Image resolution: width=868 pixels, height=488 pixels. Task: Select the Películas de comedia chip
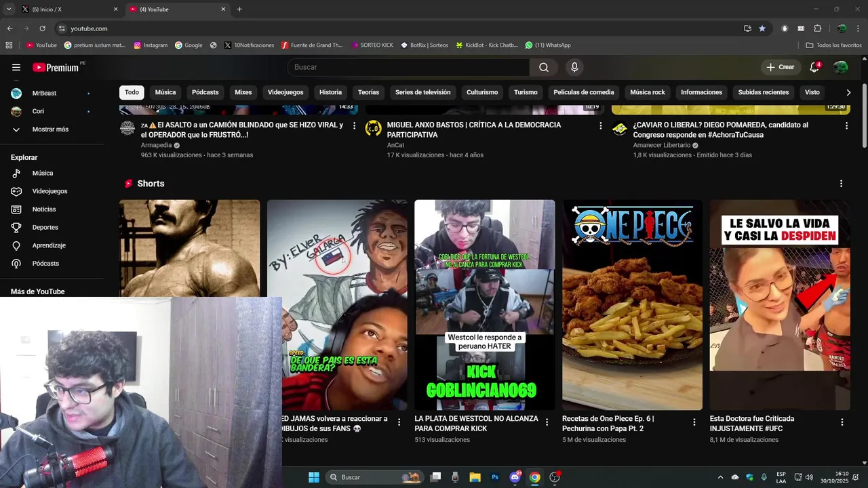[584, 92]
